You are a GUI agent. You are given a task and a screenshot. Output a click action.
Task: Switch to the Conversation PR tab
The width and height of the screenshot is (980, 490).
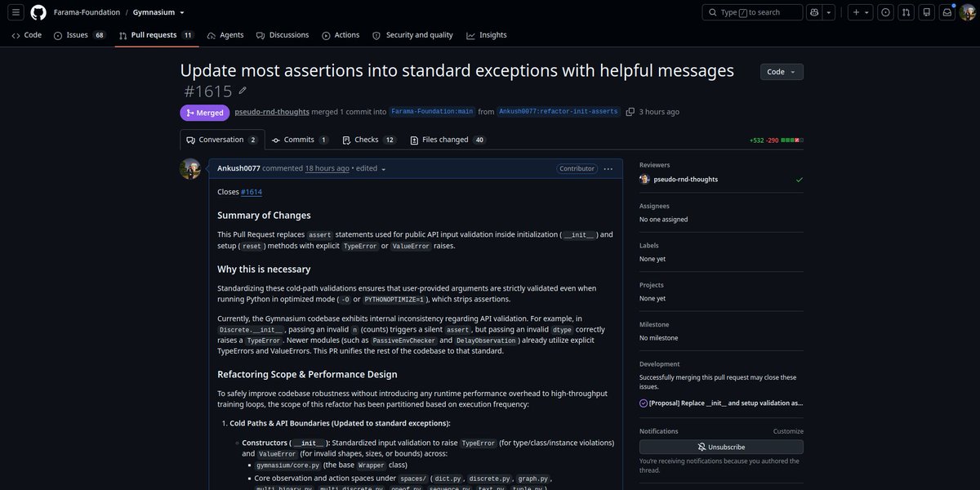(222, 140)
